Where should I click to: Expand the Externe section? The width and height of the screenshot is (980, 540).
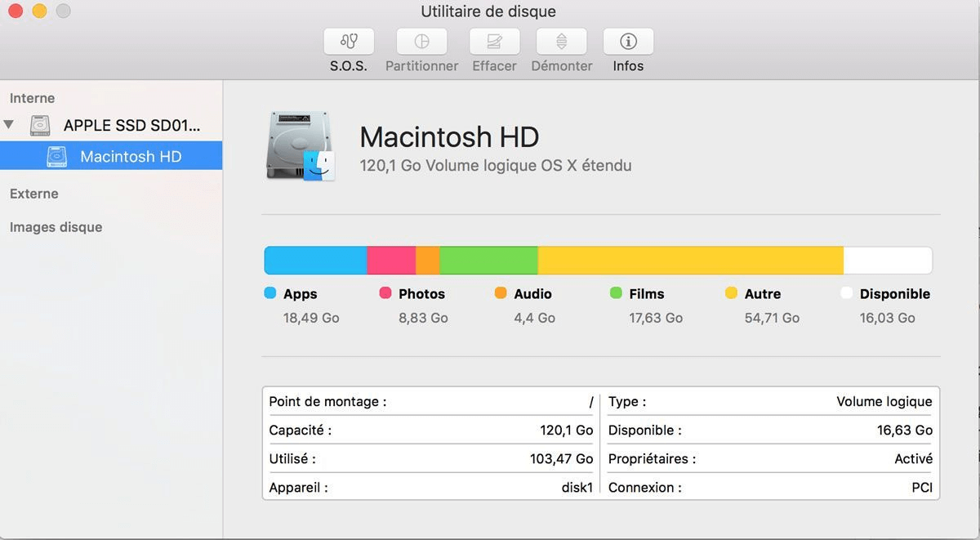point(33,194)
